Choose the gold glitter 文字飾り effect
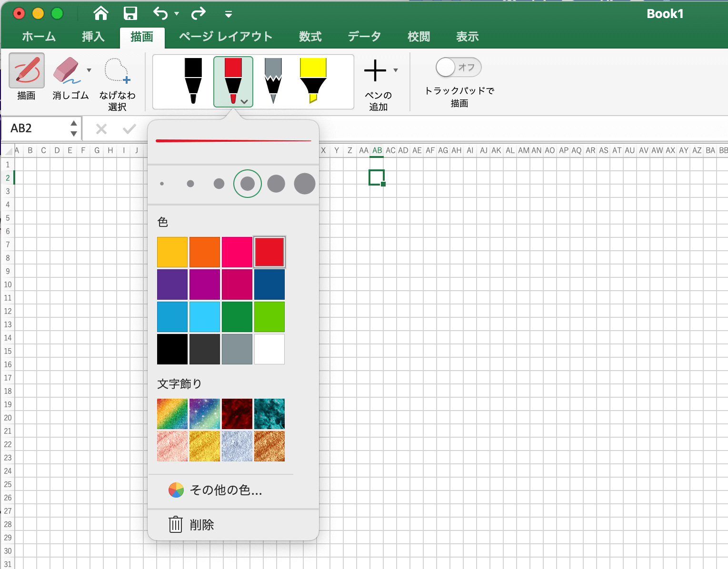 [205, 446]
